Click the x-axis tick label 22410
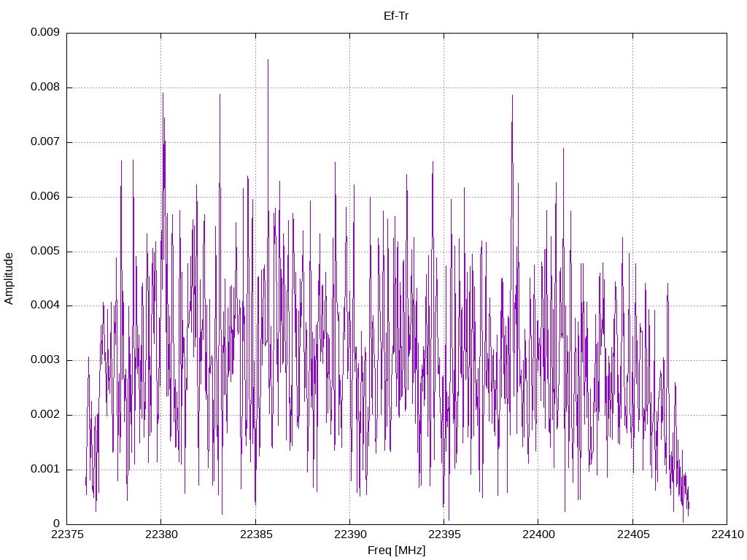Screen dimensions: 747x560 727,534
